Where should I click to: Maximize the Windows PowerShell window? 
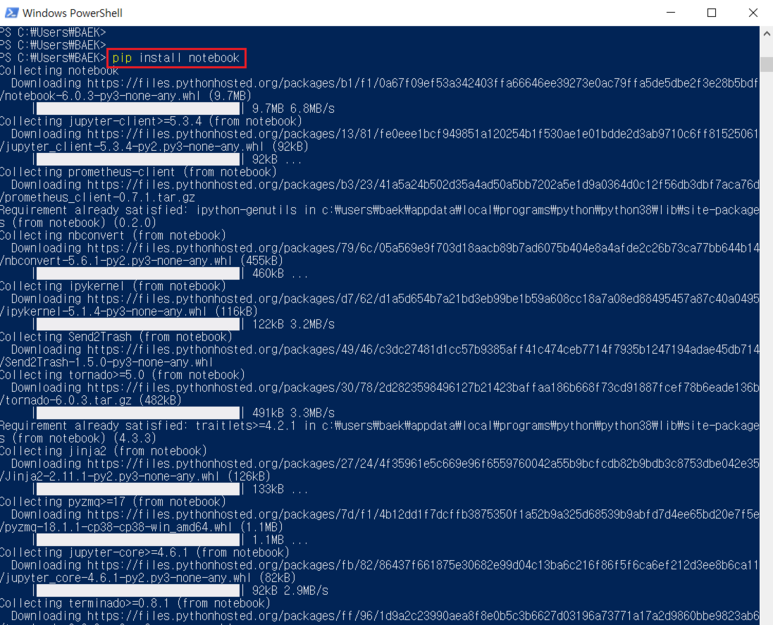[711, 12]
